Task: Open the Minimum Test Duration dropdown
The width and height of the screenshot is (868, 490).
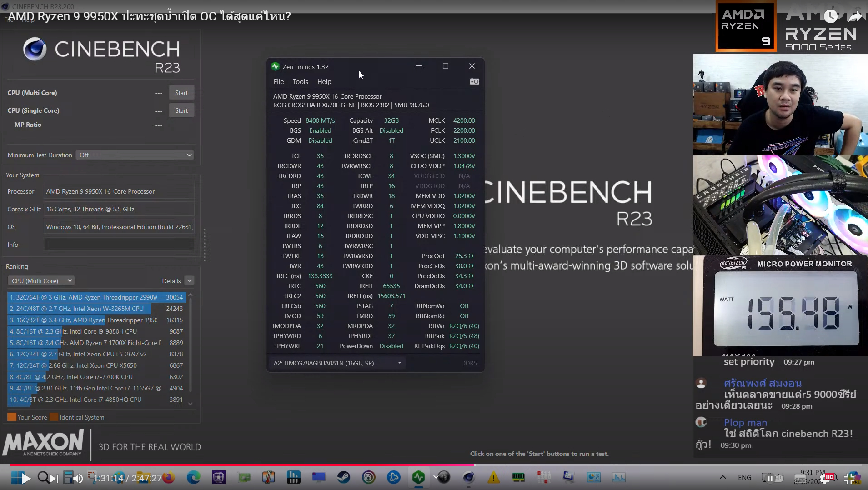Action: [135, 155]
